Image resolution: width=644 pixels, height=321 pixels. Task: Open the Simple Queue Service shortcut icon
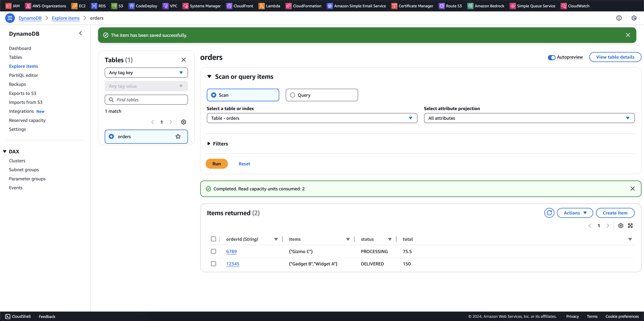pyautogui.click(x=512, y=6)
